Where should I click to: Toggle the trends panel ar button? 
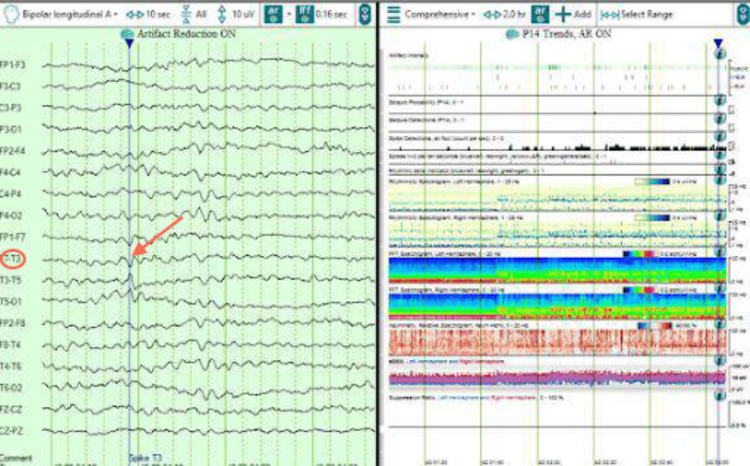[540, 14]
